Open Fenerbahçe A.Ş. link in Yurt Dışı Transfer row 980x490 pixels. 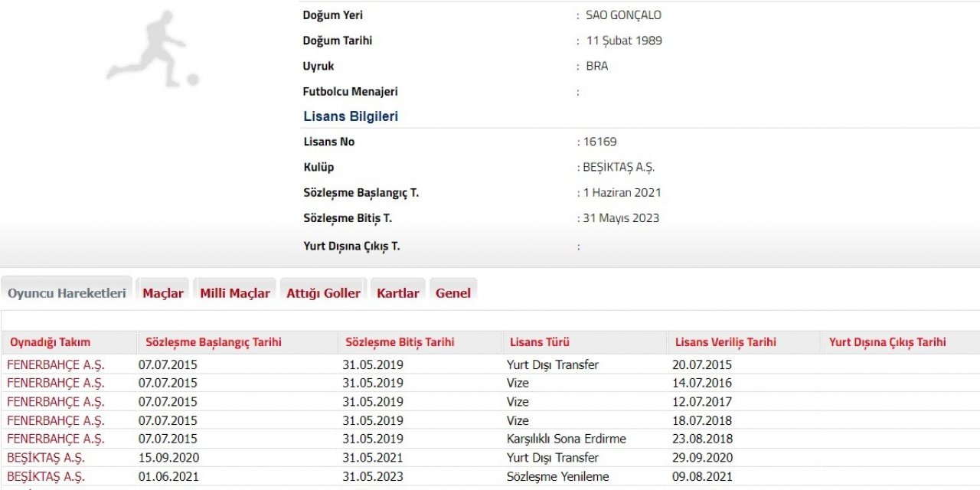click(56, 364)
